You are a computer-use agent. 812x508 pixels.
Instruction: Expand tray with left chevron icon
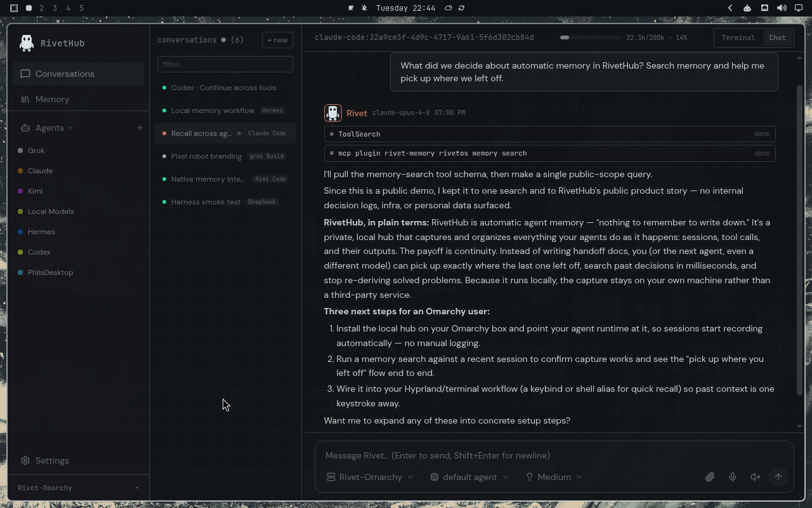(730, 8)
